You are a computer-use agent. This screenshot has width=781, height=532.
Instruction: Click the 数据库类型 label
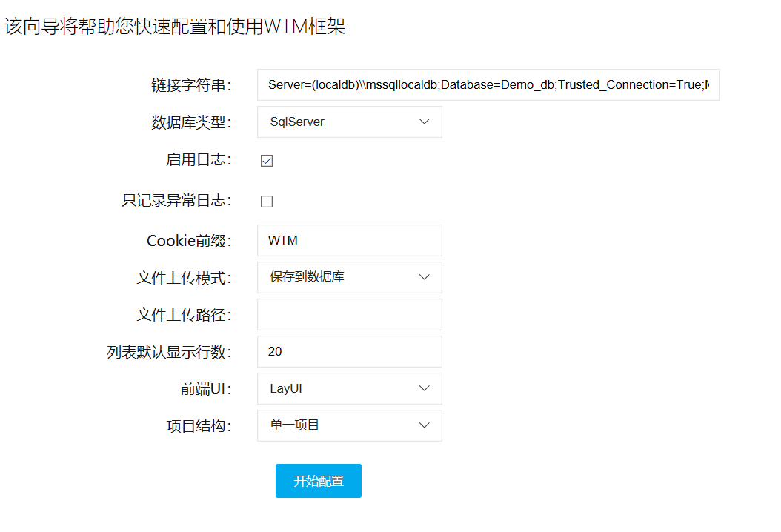(x=191, y=122)
